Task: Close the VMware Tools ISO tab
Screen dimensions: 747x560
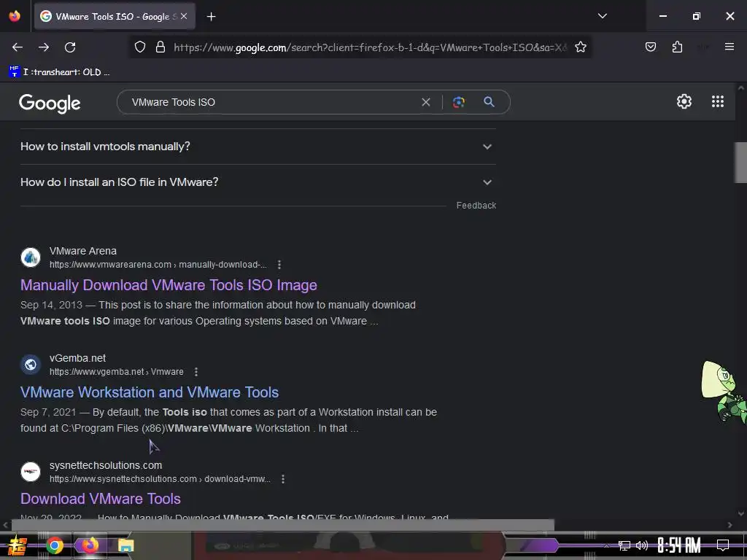Action: pos(184,16)
